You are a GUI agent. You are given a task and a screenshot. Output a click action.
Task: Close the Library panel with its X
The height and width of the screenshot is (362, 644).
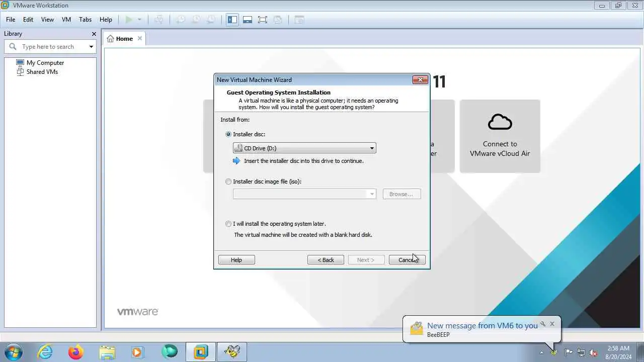click(94, 34)
